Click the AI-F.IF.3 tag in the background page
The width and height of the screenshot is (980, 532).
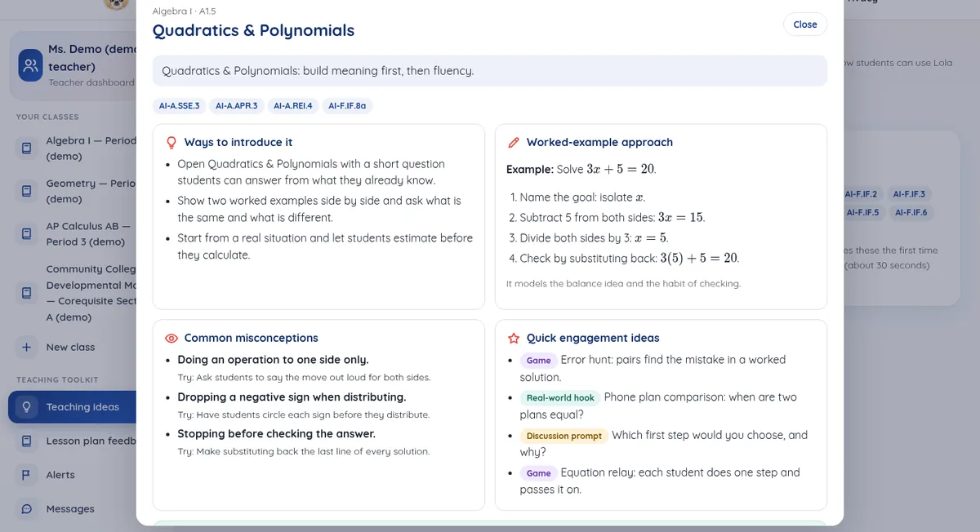[x=909, y=194]
